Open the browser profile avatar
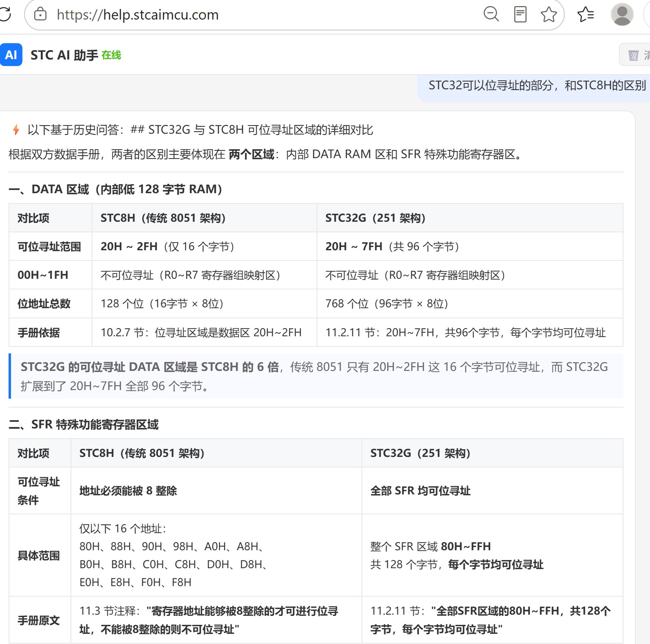The height and width of the screenshot is (644, 650). [x=622, y=14]
